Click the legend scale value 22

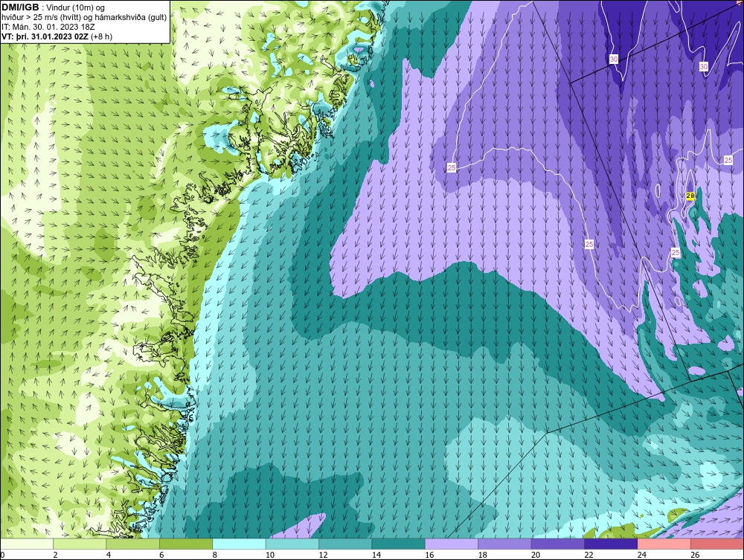(x=589, y=555)
